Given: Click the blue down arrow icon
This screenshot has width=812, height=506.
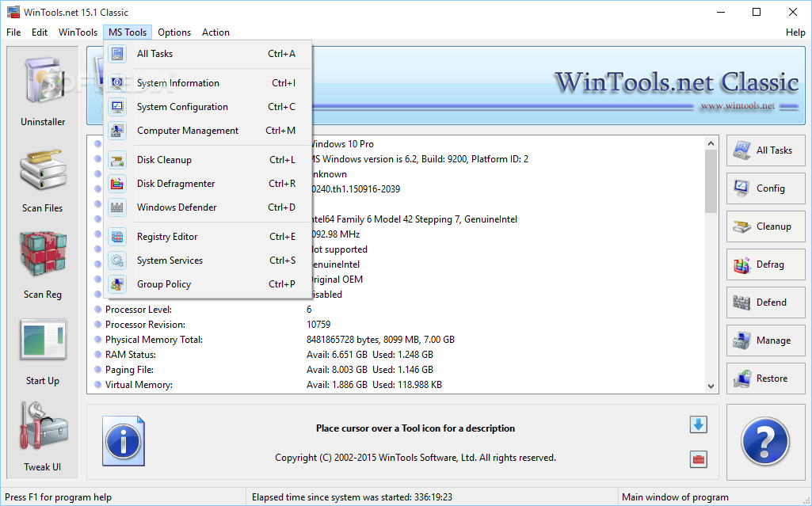Looking at the screenshot, I should [x=699, y=424].
